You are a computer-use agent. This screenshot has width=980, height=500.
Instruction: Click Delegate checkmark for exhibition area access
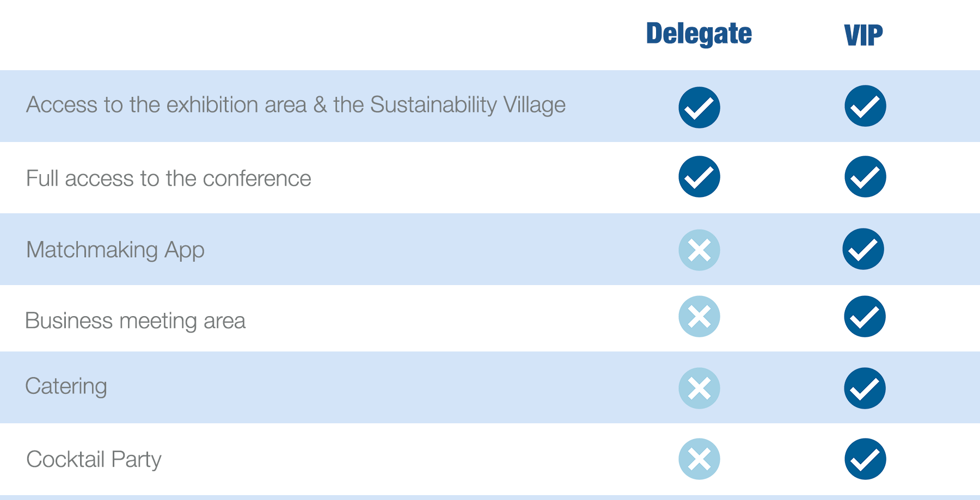click(x=699, y=107)
